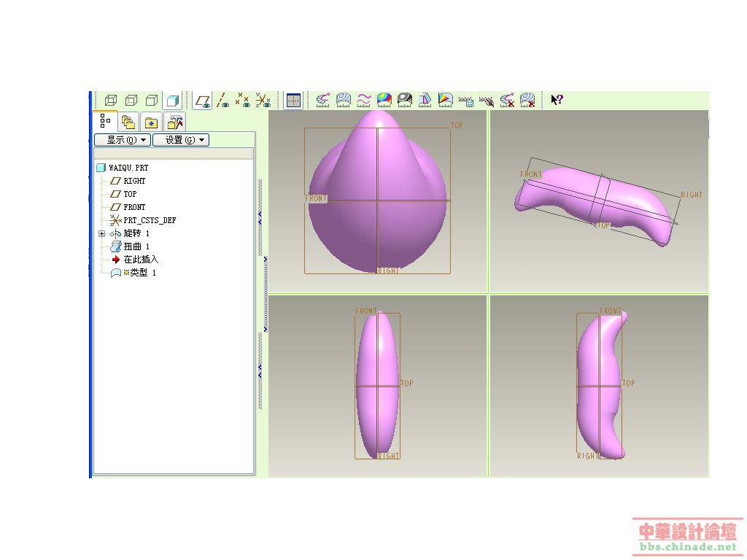747x560 pixels.
Task: Toggle coordinate system display
Action: pyautogui.click(x=263, y=100)
